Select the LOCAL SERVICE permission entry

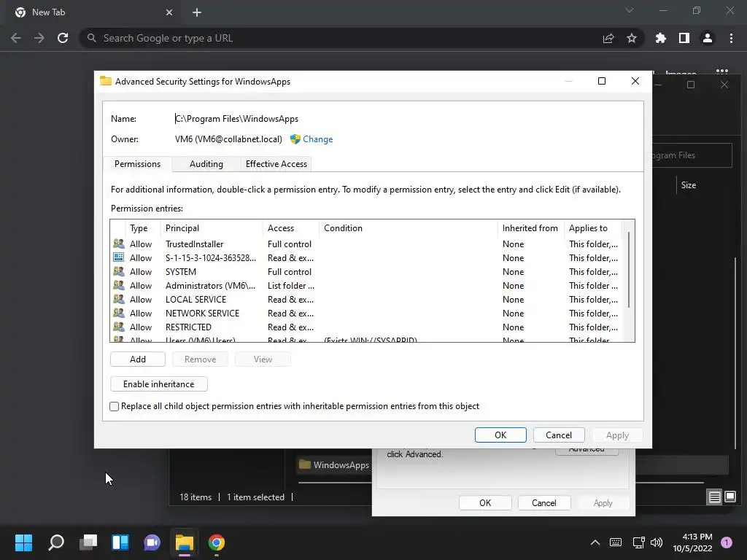366,299
